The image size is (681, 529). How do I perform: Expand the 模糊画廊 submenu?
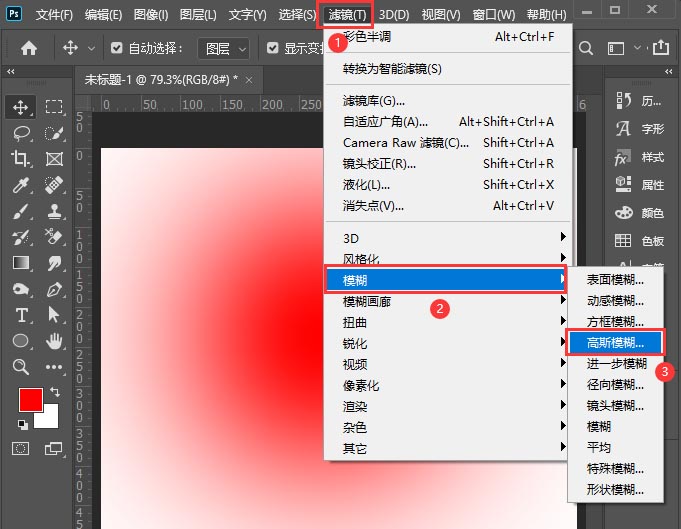pos(446,301)
